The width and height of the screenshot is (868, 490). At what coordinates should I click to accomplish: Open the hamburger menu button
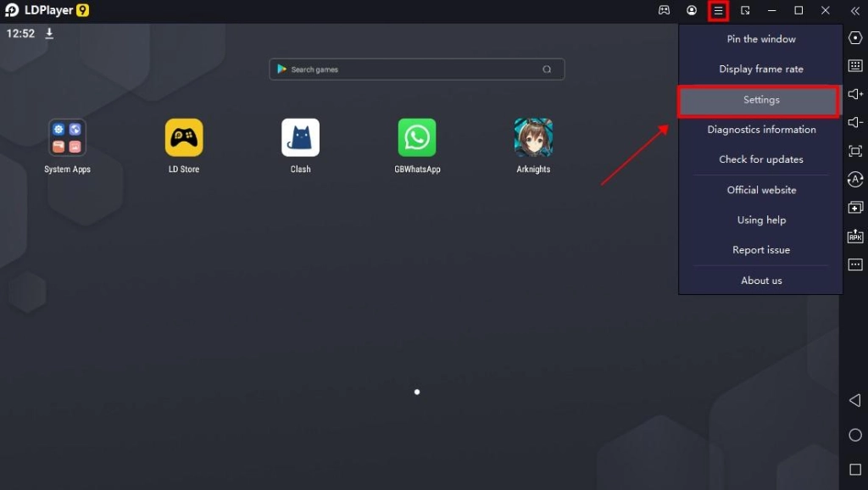(x=718, y=10)
